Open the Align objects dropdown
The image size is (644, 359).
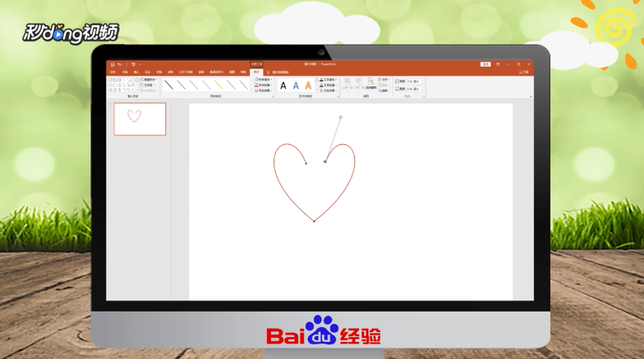click(384, 79)
